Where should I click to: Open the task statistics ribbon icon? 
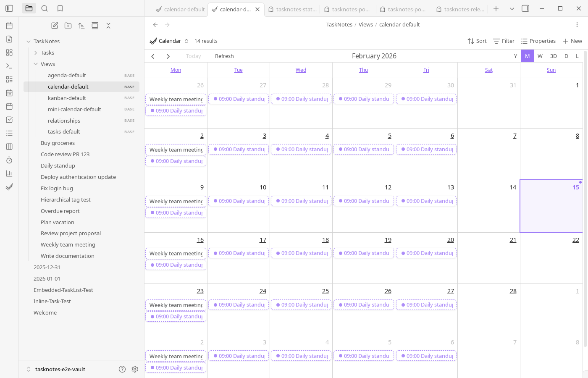tap(9, 173)
